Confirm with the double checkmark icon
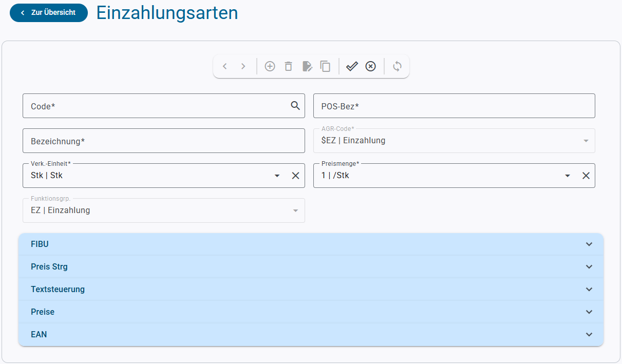 pos(352,66)
